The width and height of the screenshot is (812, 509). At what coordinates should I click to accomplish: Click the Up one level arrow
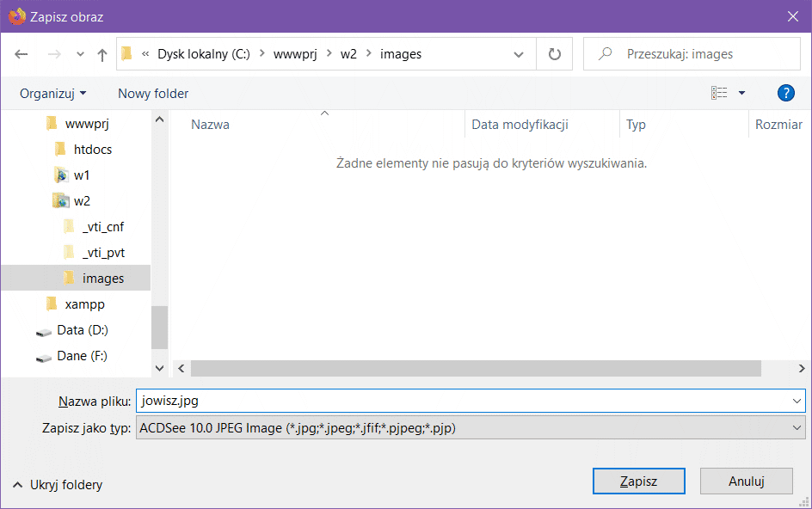[x=102, y=54]
